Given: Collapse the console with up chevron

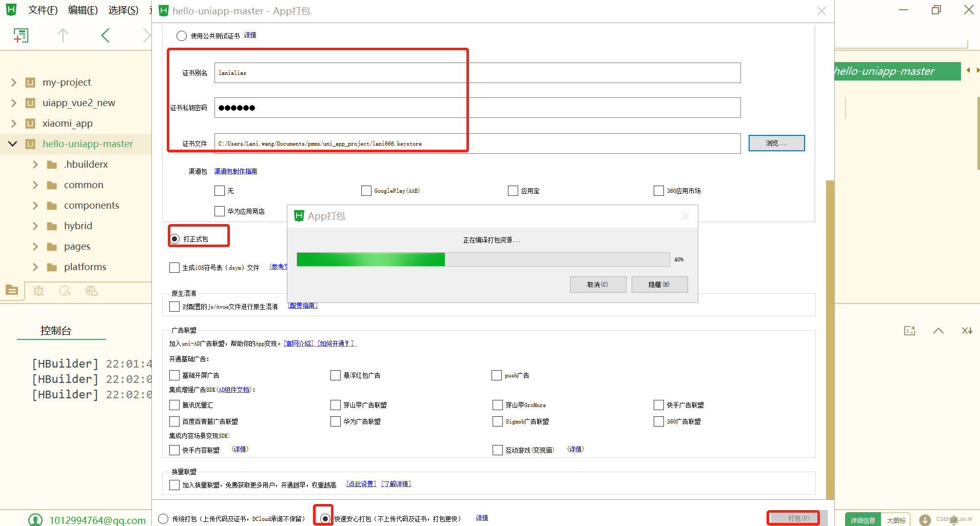Looking at the screenshot, I should [x=938, y=331].
